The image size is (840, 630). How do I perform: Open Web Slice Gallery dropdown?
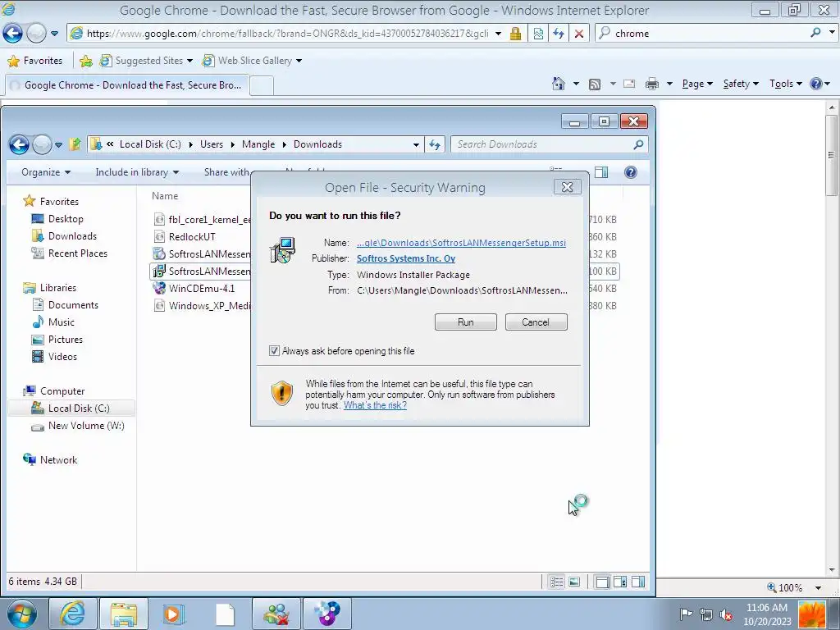[x=253, y=61]
